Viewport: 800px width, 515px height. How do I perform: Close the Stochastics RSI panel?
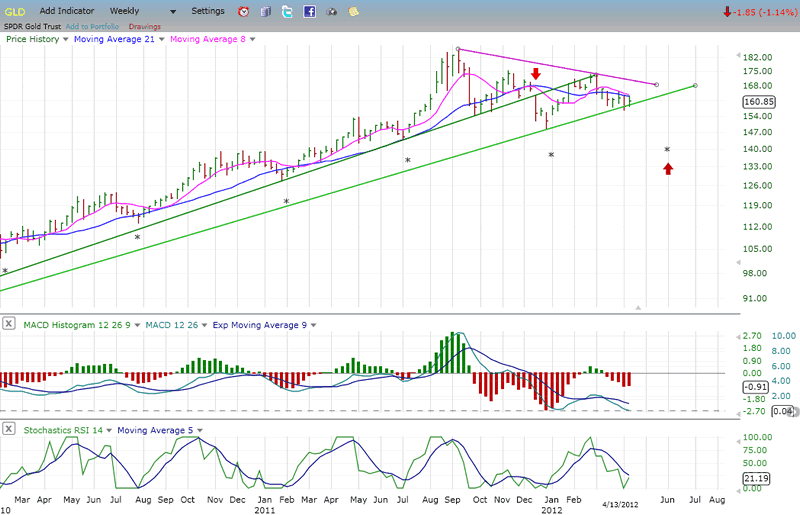pyautogui.click(x=8, y=428)
